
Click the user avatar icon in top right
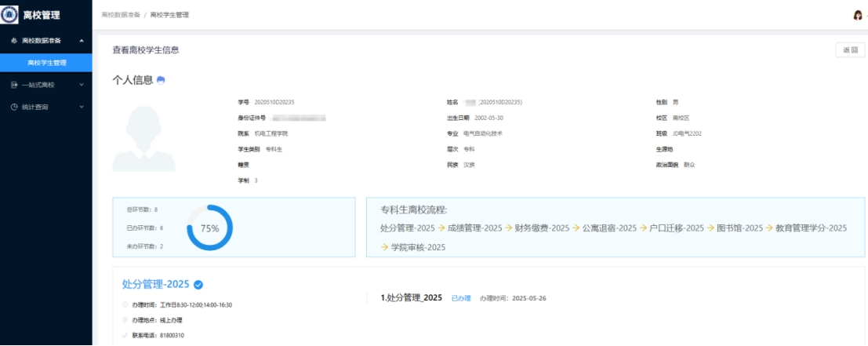(857, 15)
